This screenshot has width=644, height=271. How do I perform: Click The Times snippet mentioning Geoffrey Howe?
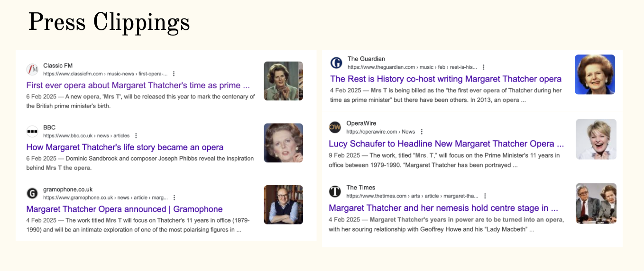[x=446, y=225]
